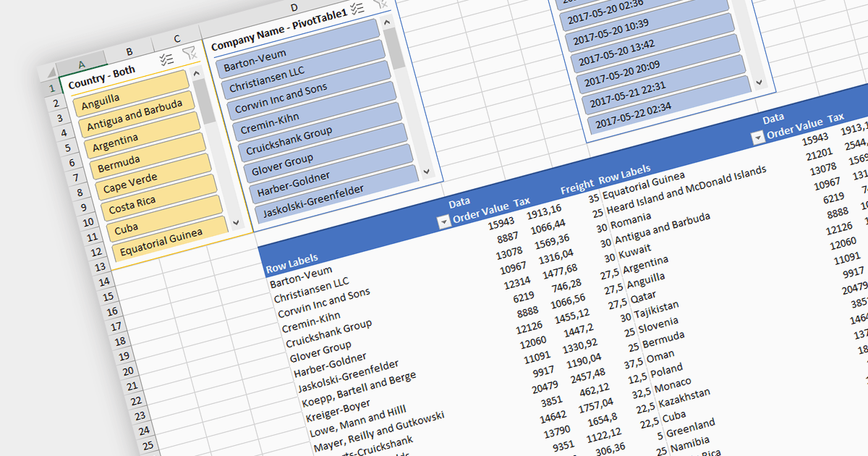Enable multi-select in the Country slicer
Viewport: 868px width, 456px height.
point(166,59)
